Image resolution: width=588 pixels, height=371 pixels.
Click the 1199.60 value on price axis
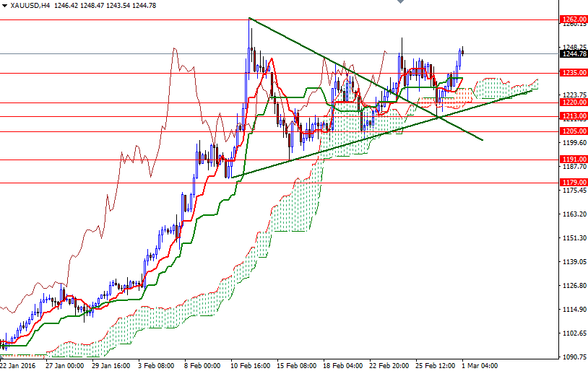point(574,142)
